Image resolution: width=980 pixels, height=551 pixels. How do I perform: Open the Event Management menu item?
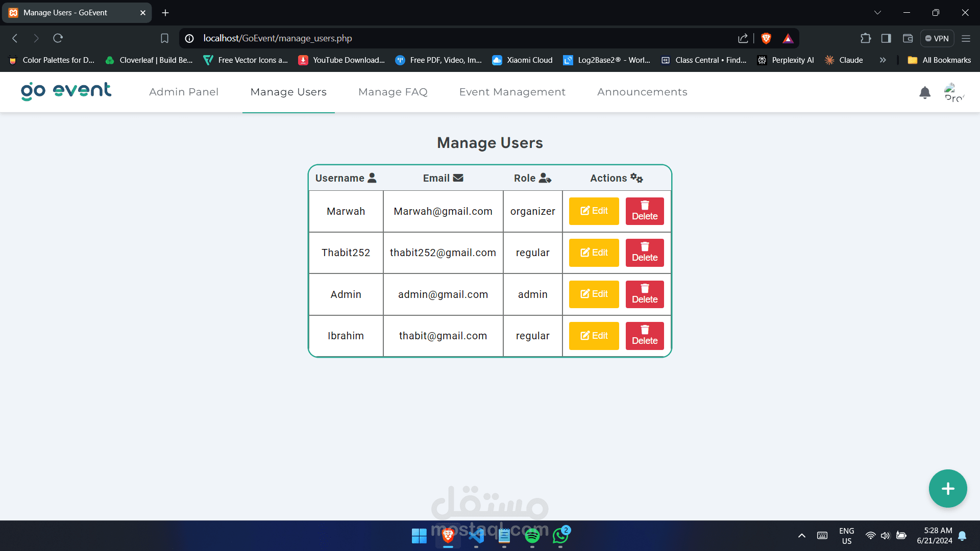click(512, 92)
